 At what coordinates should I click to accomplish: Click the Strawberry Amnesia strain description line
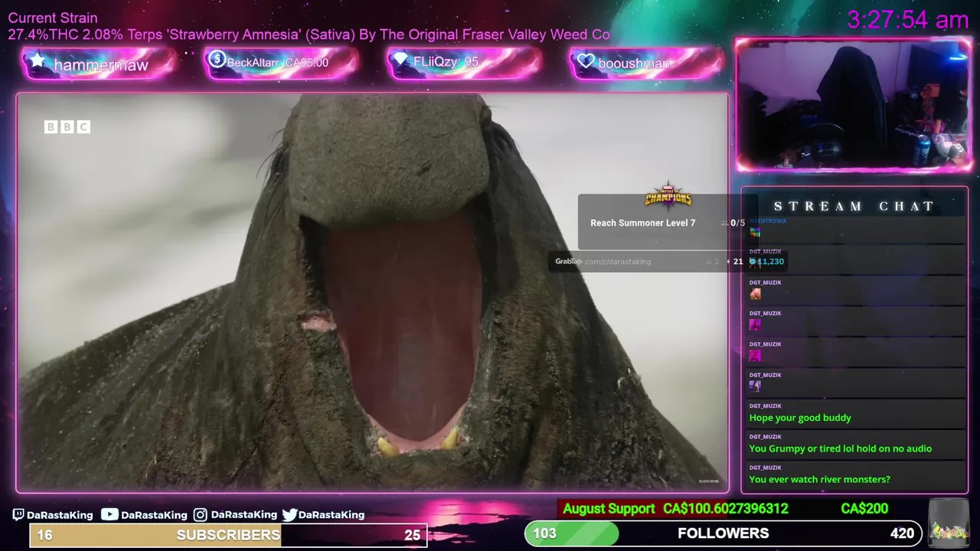309,34
